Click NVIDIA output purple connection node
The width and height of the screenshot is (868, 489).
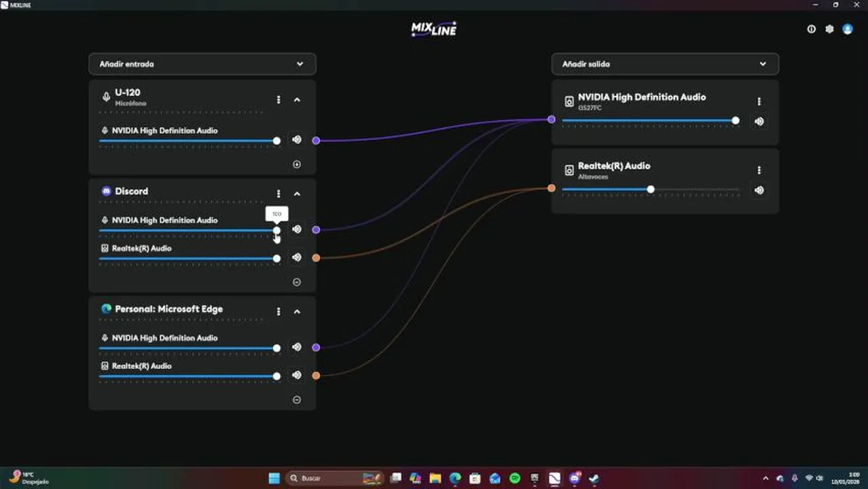(x=551, y=119)
